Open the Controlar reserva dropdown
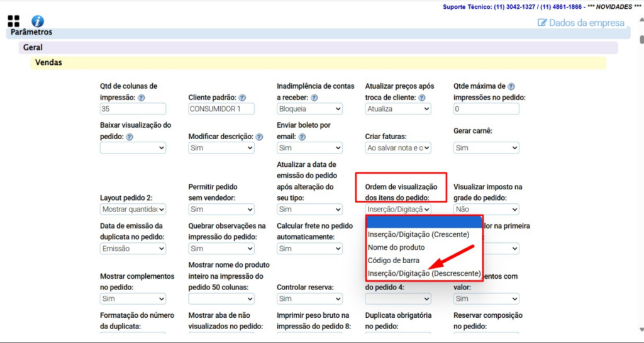 [x=309, y=299]
